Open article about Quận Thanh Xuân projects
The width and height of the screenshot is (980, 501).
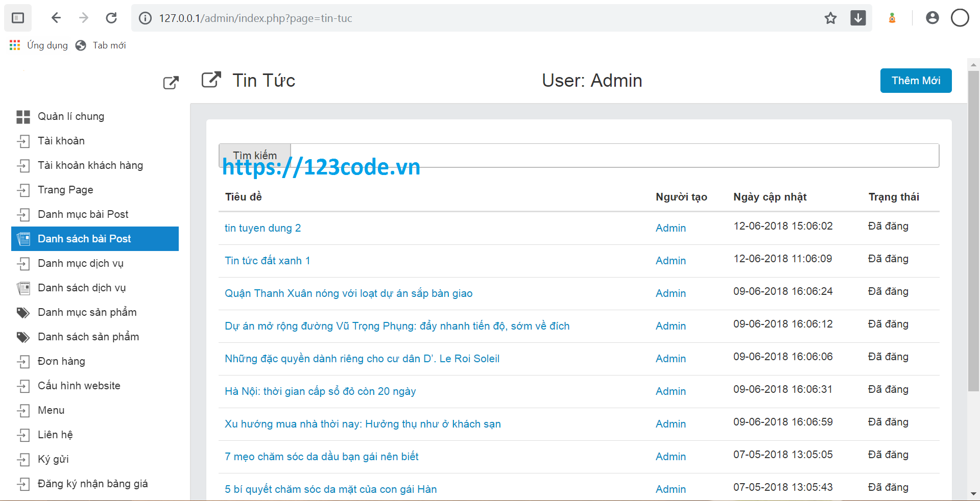[x=348, y=293]
